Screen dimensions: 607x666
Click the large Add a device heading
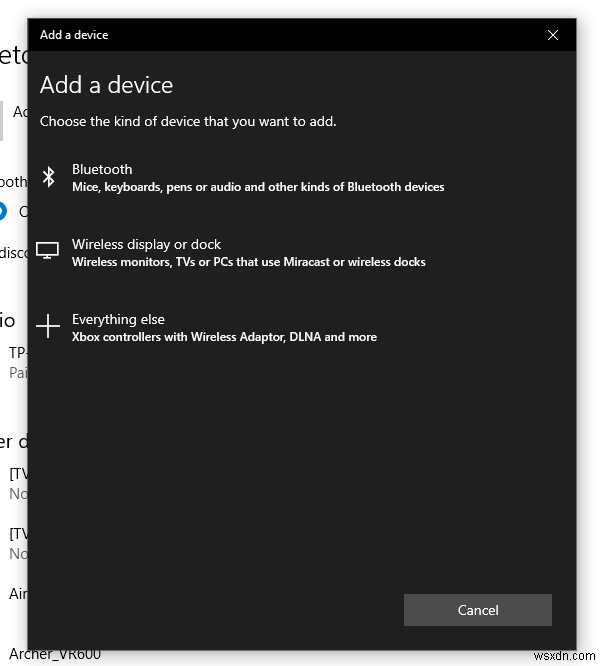tap(107, 85)
